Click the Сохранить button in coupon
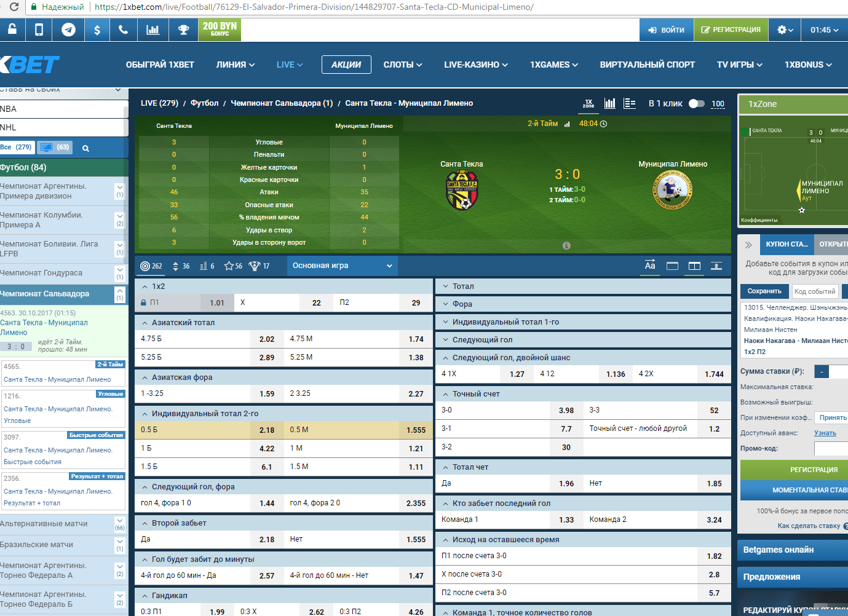Screen dimensions: 848x616 [764, 291]
